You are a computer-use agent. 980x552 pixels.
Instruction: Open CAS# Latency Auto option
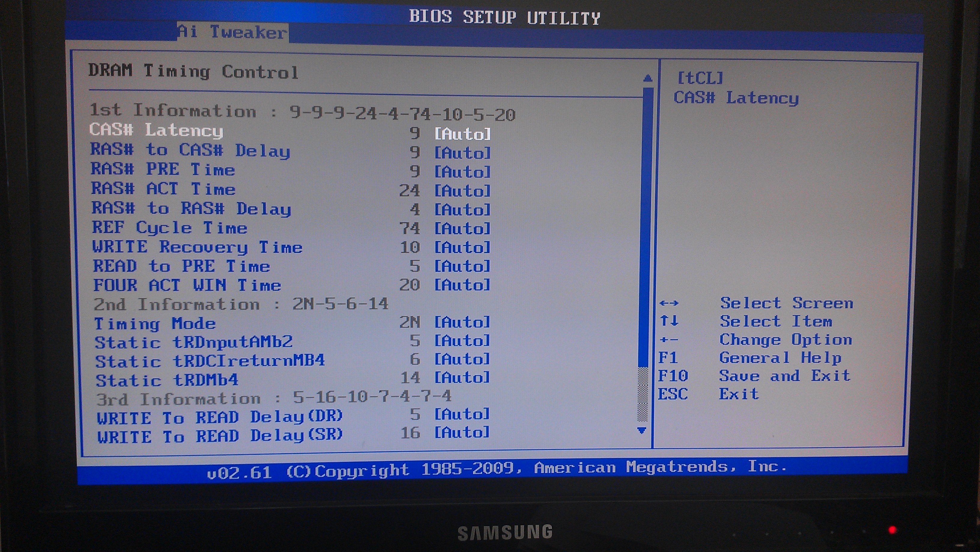coord(462,134)
